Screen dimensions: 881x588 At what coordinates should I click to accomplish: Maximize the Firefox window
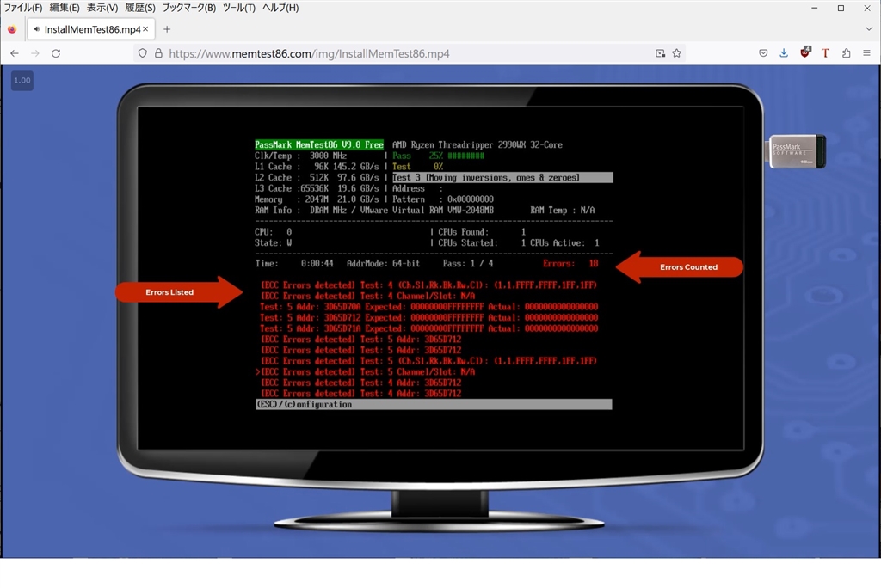(x=841, y=8)
